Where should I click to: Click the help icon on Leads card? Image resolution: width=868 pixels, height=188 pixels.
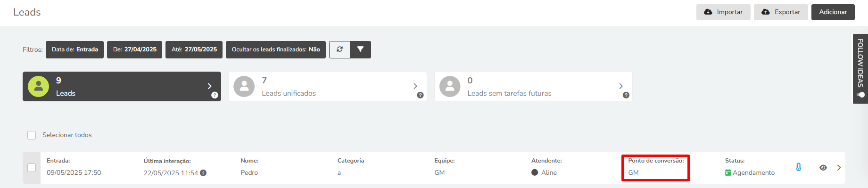[x=215, y=95]
